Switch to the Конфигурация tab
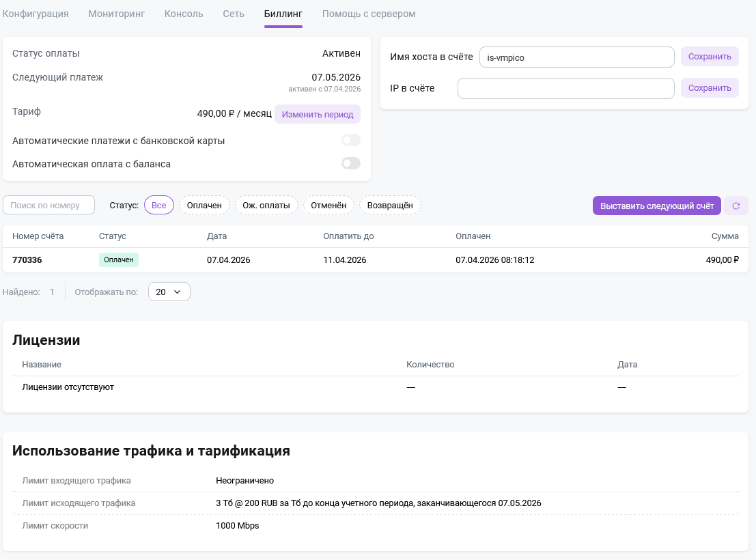This screenshot has width=756, height=560. 36,14
